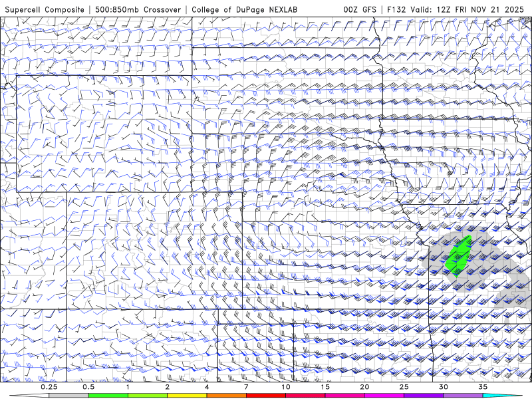Click the hot pink color bar segment 15–20
Screen dimensions: 532x399
(344, 396)
